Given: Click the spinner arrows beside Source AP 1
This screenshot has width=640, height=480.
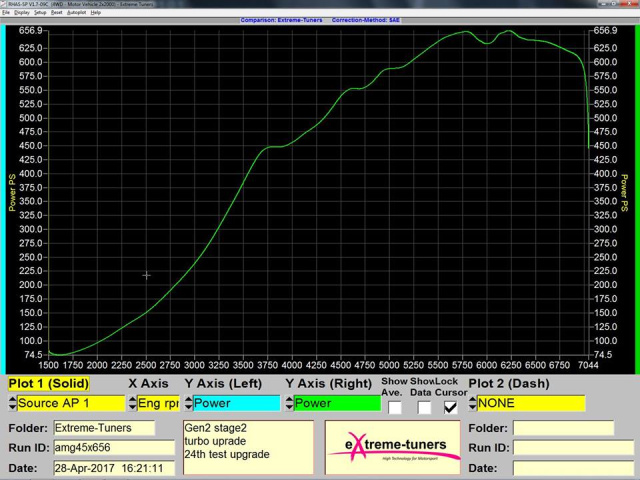Looking at the screenshot, I should point(11,404).
